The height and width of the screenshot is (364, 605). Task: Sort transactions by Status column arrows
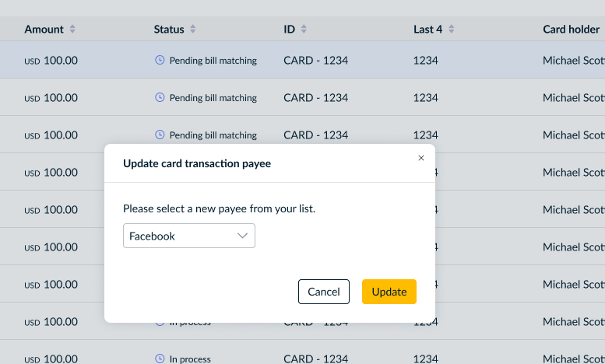tap(192, 29)
